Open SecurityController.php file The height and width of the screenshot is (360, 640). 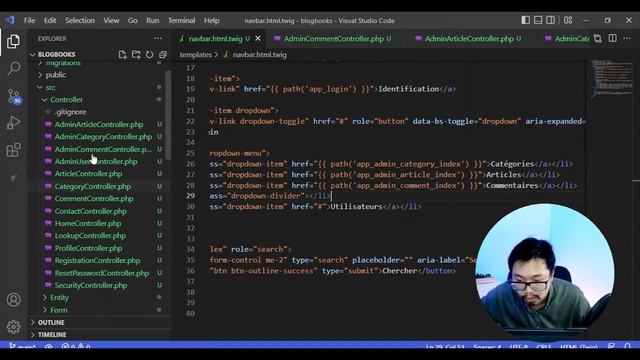click(91, 285)
